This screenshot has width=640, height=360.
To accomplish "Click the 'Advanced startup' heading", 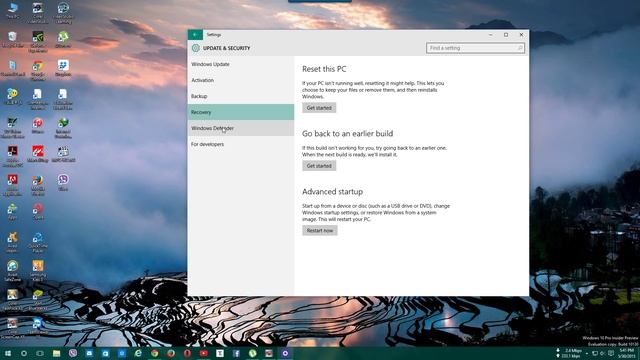I will (333, 191).
